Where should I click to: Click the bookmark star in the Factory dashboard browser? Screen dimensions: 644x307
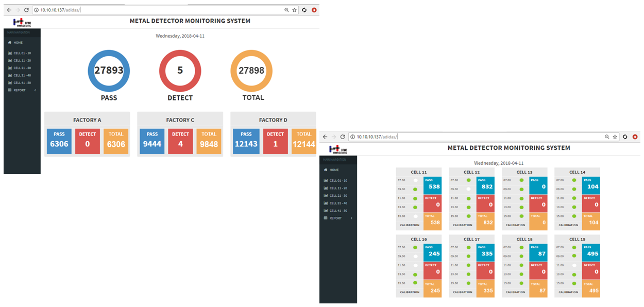coord(294,10)
